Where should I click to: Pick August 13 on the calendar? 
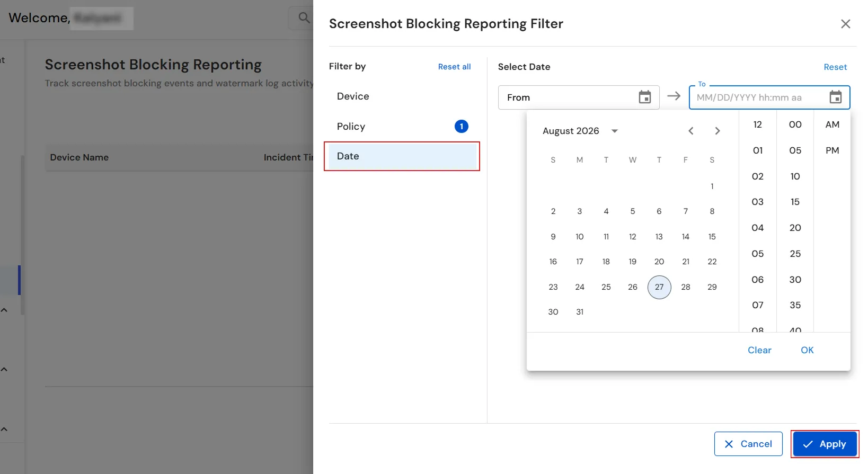pyautogui.click(x=659, y=237)
